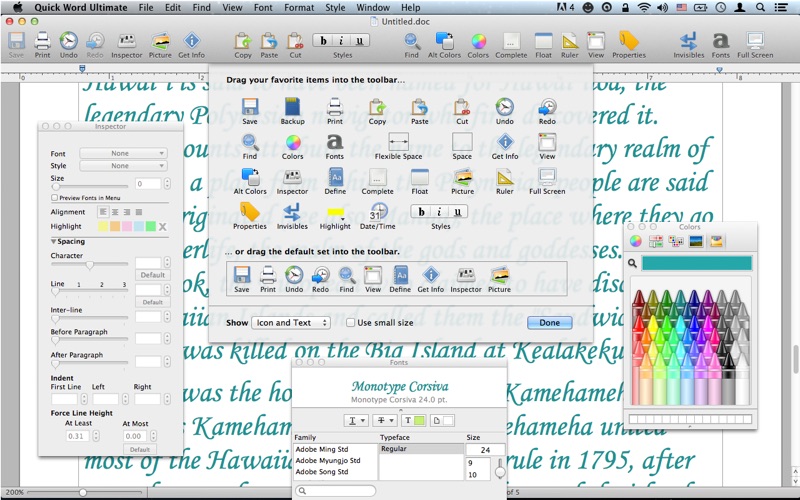Click the search field in the Fonts panel
Viewport: 800px width, 500px height.
(x=335, y=490)
